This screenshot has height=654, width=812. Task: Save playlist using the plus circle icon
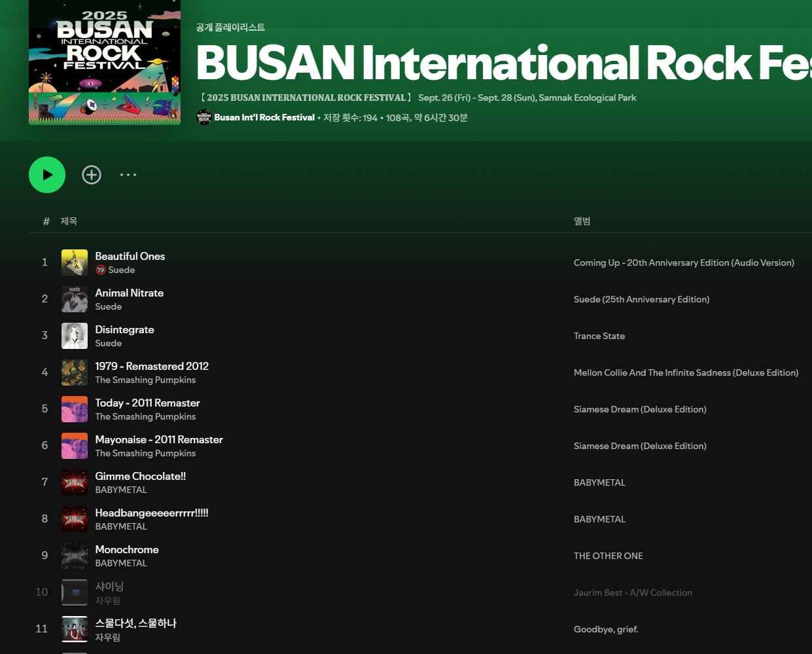(x=92, y=175)
